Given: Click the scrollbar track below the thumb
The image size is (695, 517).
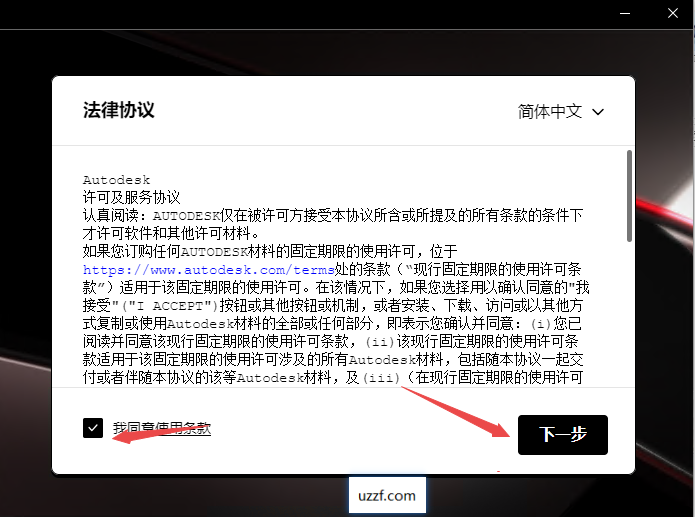Looking at the screenshot, I should point(628,320).
